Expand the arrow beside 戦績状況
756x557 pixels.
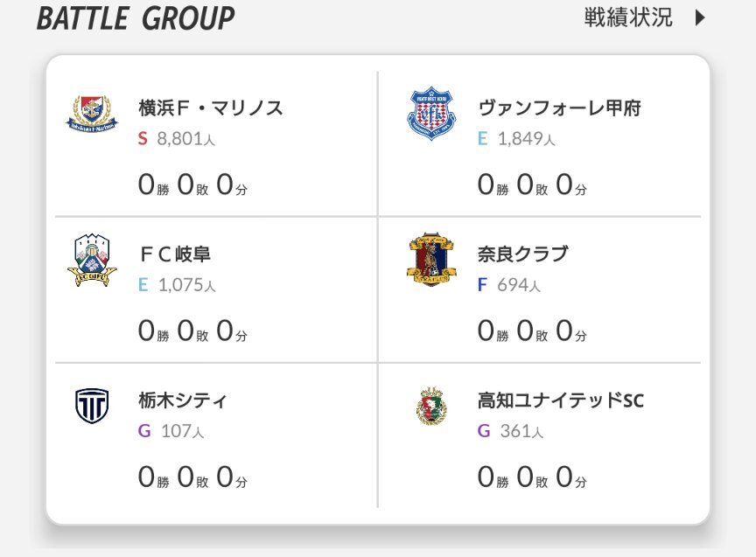700,17
